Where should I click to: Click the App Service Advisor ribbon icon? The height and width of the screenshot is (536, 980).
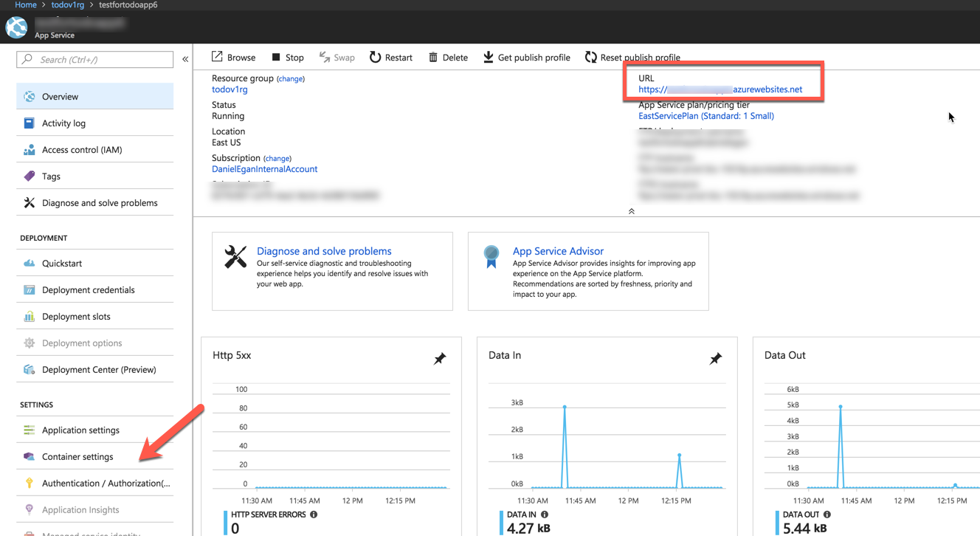click(491, 256)
